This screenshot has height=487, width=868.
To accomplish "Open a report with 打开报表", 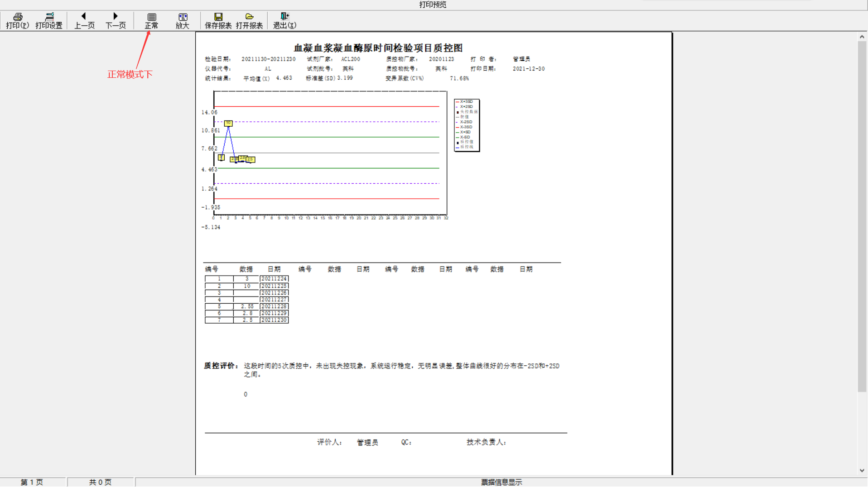I will 249,21.
